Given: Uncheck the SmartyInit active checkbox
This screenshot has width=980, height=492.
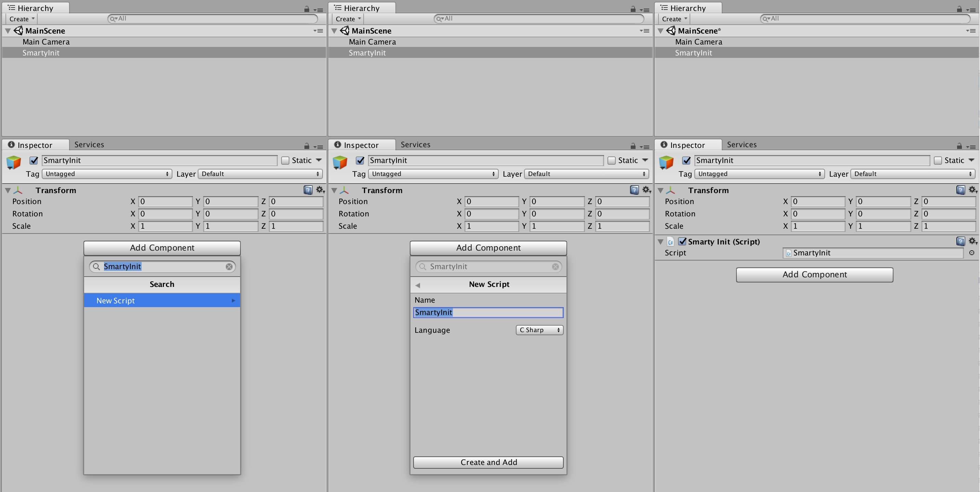Looking at the screenshot, I should 34,160.
